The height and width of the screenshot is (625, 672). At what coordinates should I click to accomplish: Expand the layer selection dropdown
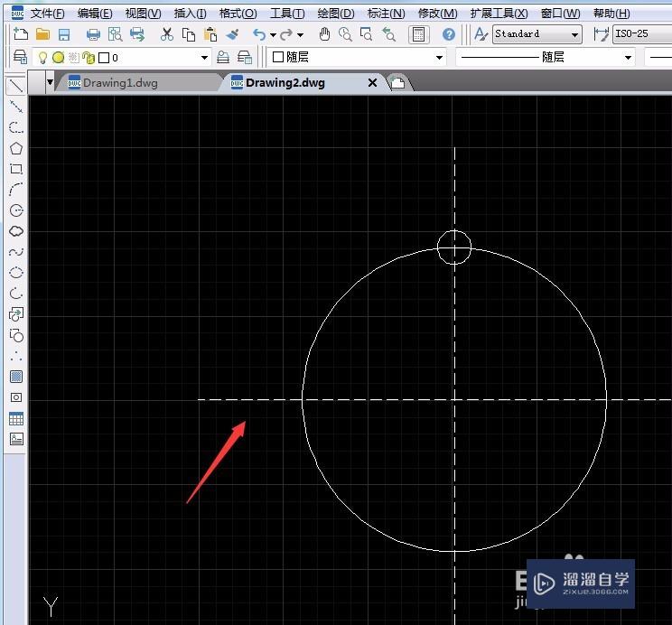click(x=204, y=58)
